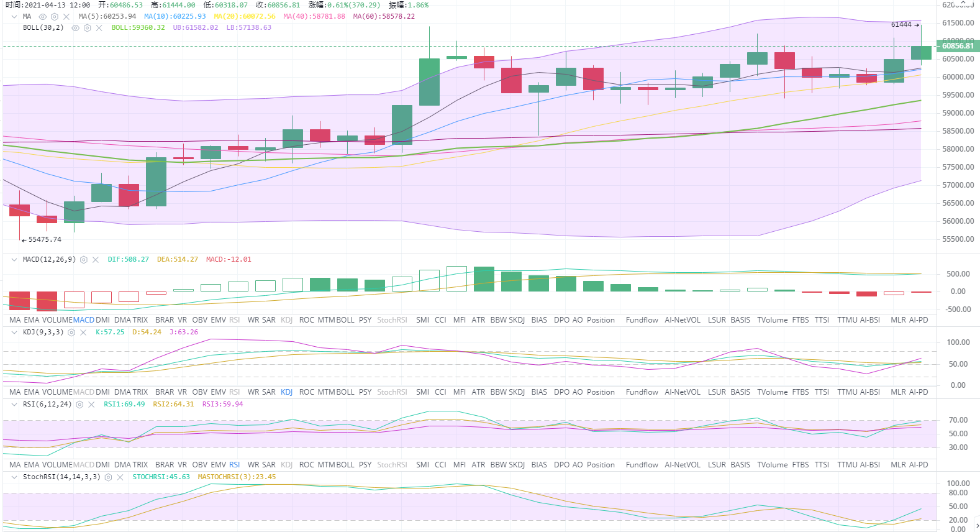This screenshot has width=980, height=532.
Task: Click the MASTOCHRSI(3):23.45 legend value
Action: (x=237, y=477)
